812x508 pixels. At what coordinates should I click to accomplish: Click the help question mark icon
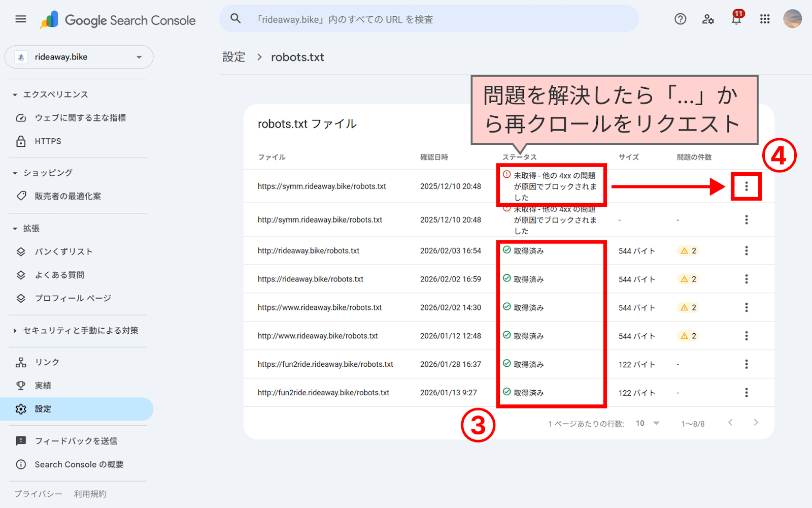[680, 19]
